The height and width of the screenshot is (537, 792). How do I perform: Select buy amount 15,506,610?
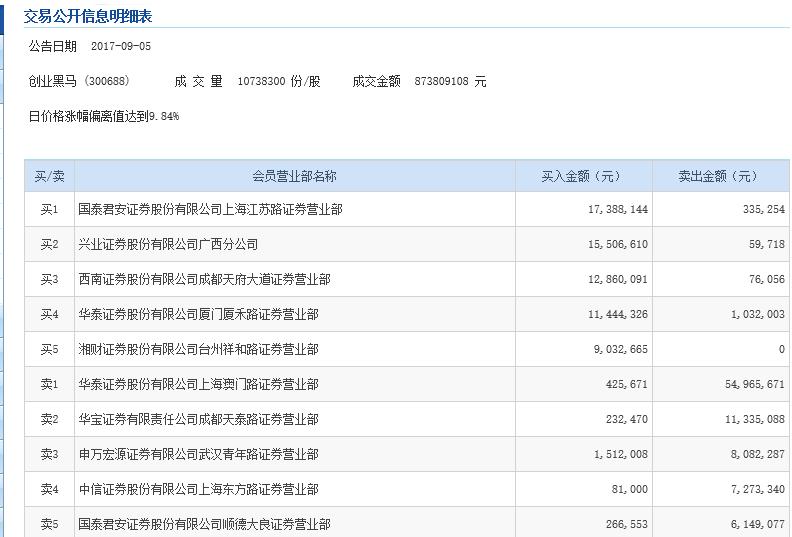(x=618, y=244)
